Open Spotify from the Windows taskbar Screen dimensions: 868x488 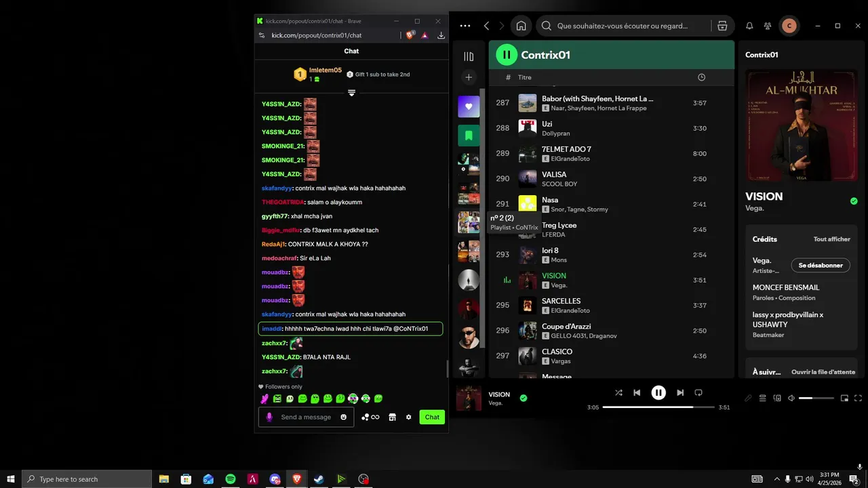tap(231, 479)
